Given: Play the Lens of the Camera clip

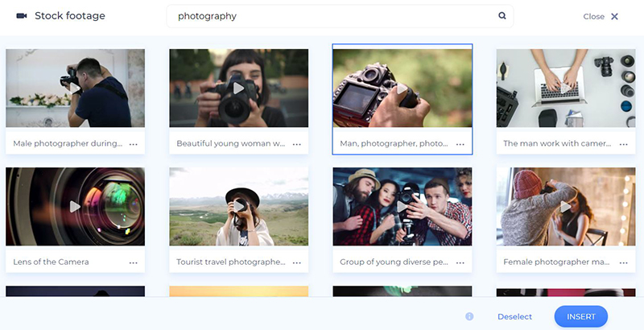Looking at the screenshot, I should (75, 207).
